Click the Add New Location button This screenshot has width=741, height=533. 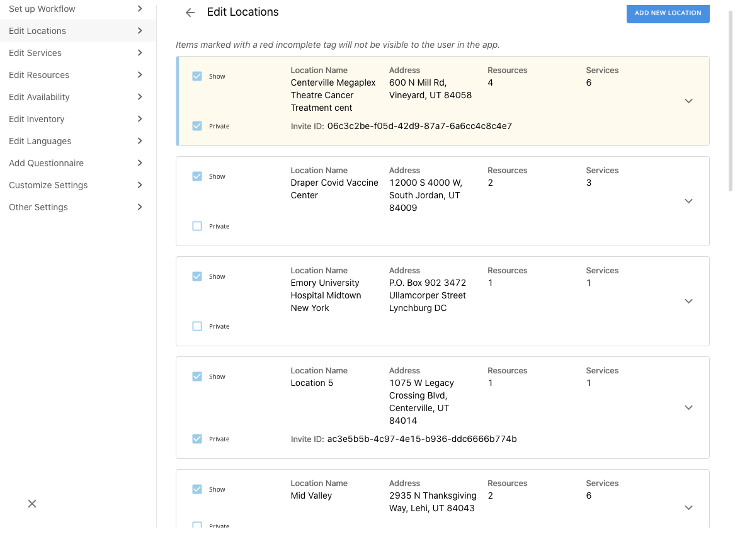pos(668,13)
